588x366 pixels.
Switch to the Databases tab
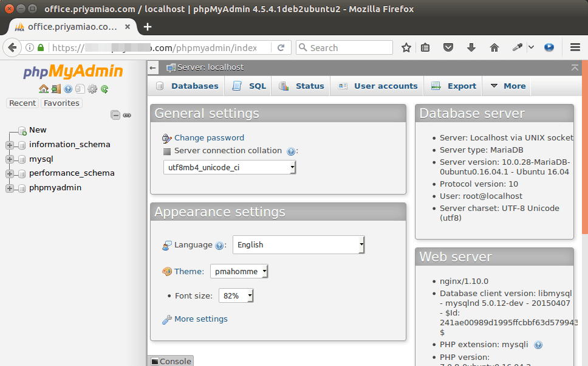pos(188,86)
